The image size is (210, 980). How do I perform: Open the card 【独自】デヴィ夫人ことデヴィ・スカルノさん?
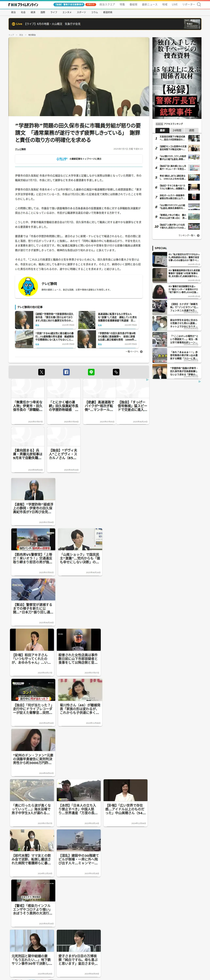click(64, 450)
